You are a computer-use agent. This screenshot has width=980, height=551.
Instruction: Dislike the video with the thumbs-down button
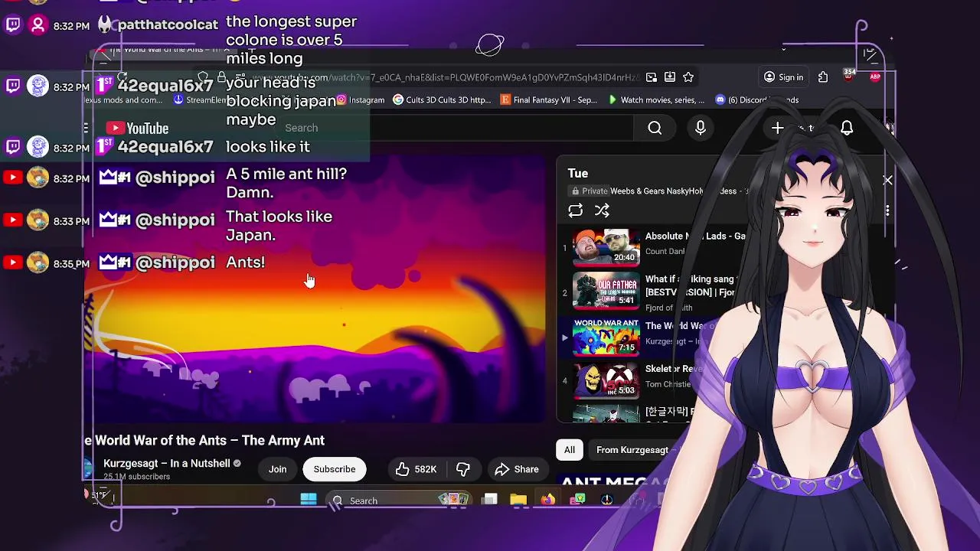[x=463, y=469]
